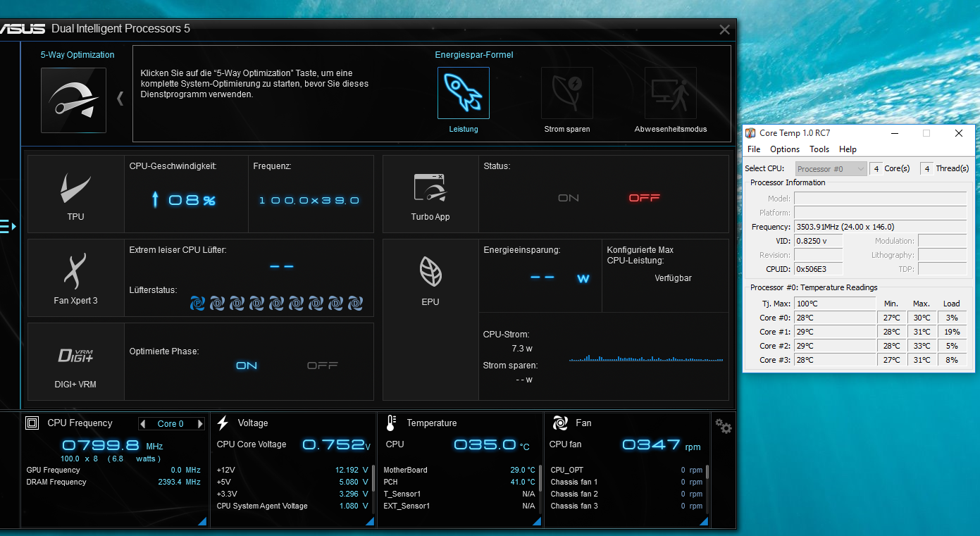Minimize the Core Temp window

coord(894,133)
